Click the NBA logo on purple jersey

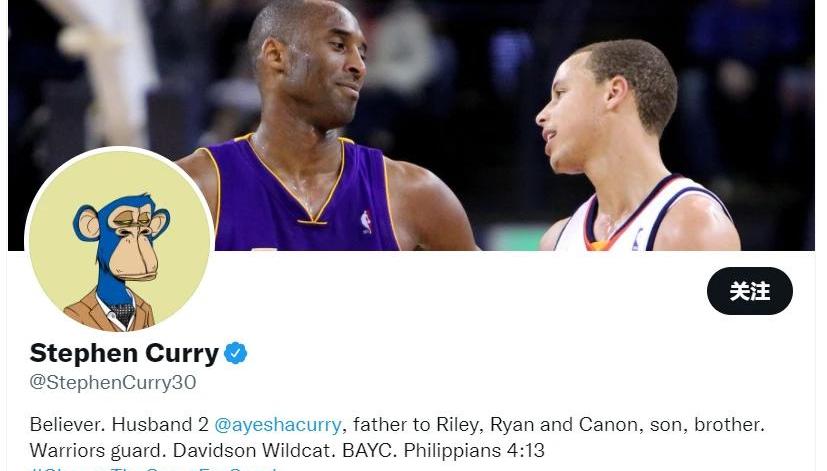point(366,222)
